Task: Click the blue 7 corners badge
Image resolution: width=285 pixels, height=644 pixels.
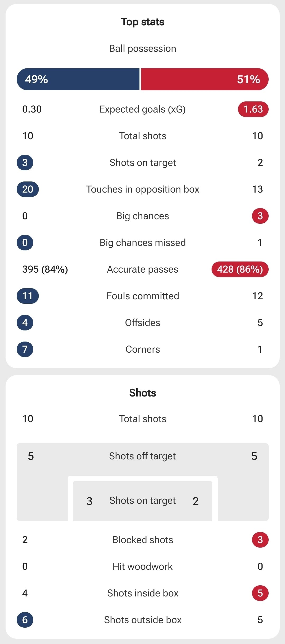Action: point(25,349)
